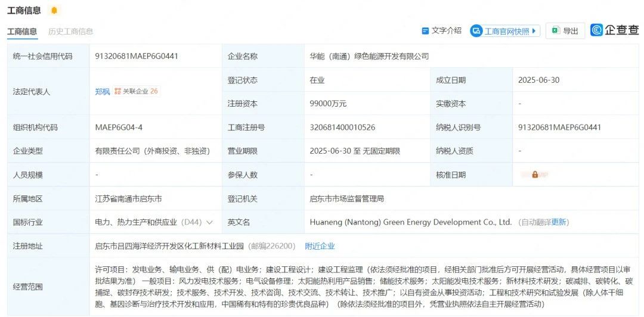
Task: Open legal representative 郑枫 profile
Action: [103, 92]
